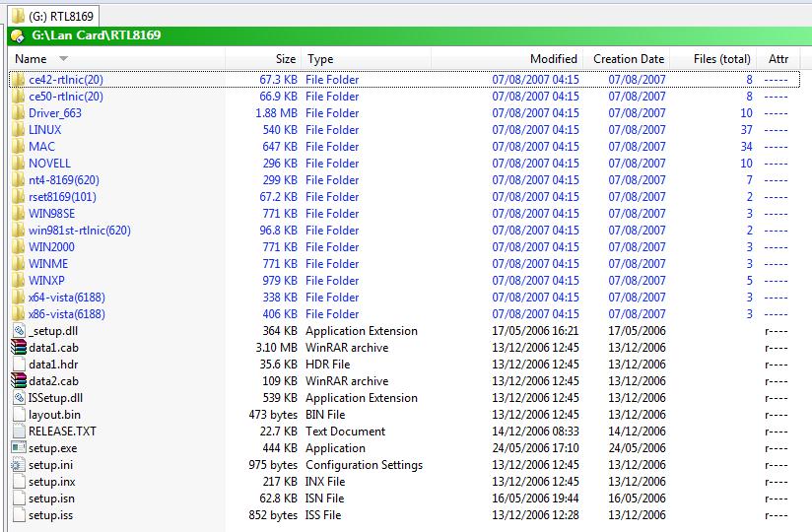Click the Attr column header
The image size is (812, 532).
click(x=778, y=59)
